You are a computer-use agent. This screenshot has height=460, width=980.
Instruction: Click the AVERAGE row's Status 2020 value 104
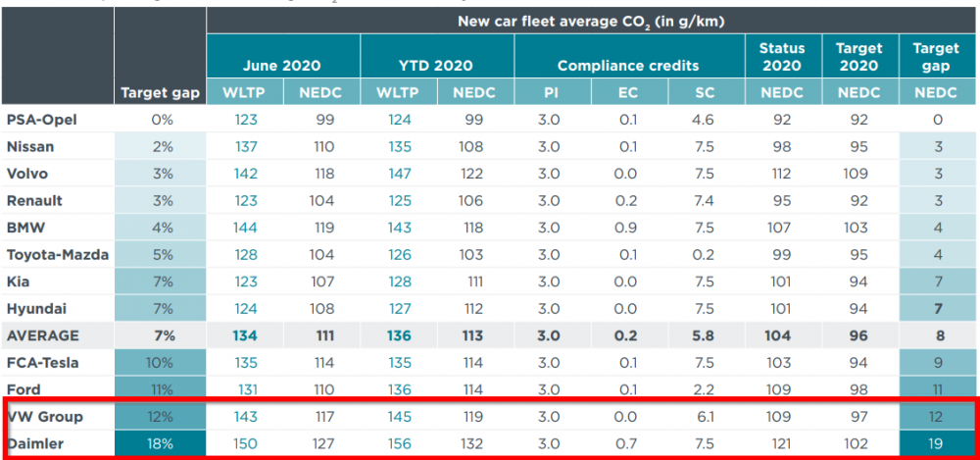click(x=778, y=335)
